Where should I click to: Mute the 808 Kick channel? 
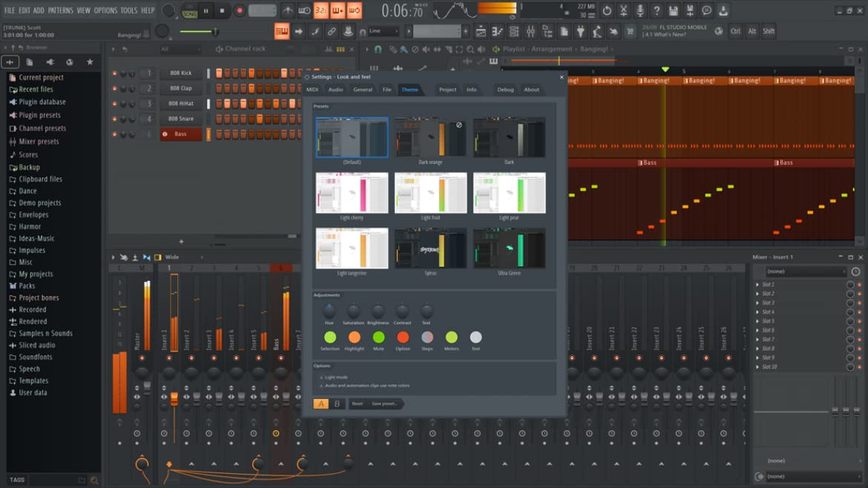114,73
